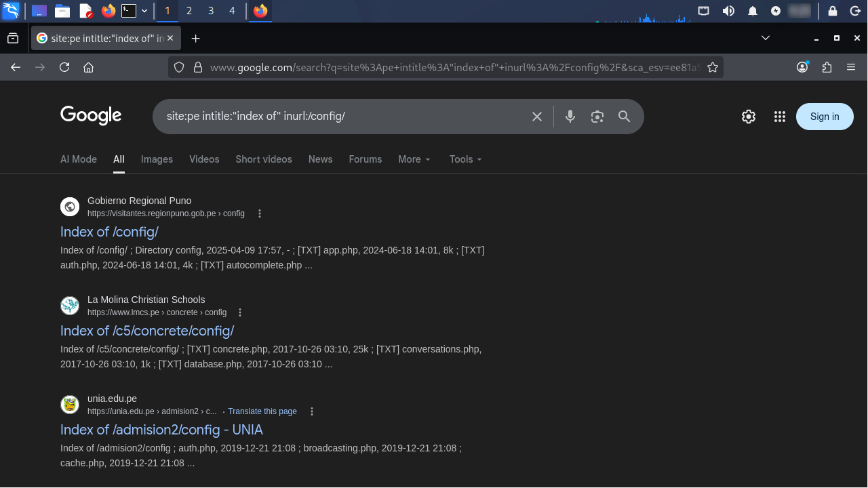Open the Google apps grid
This screenshot has width=868, height=488.
tap(779, 117)
